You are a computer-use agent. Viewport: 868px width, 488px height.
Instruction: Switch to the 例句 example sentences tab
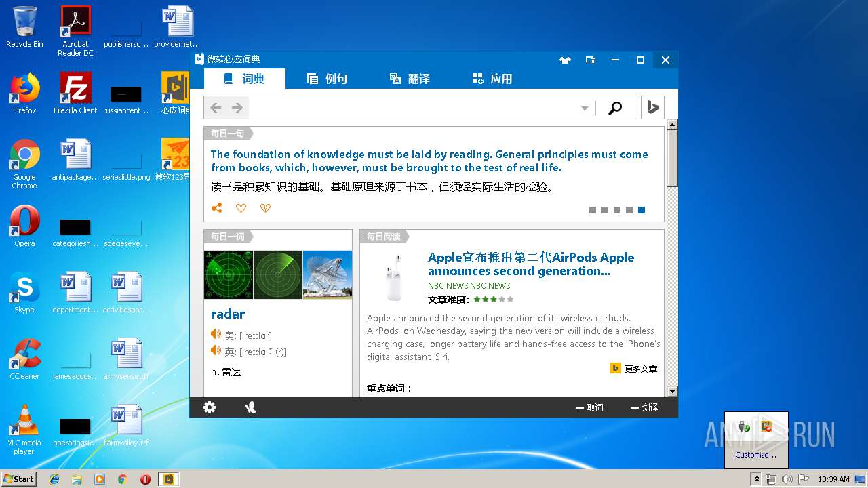327,79
